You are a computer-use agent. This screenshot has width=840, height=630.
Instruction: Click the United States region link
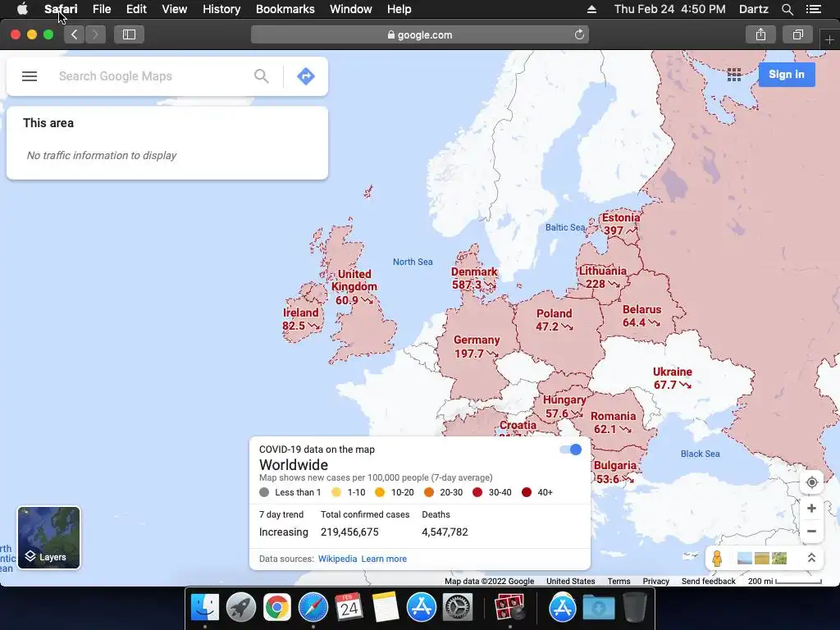coord(571,582)
